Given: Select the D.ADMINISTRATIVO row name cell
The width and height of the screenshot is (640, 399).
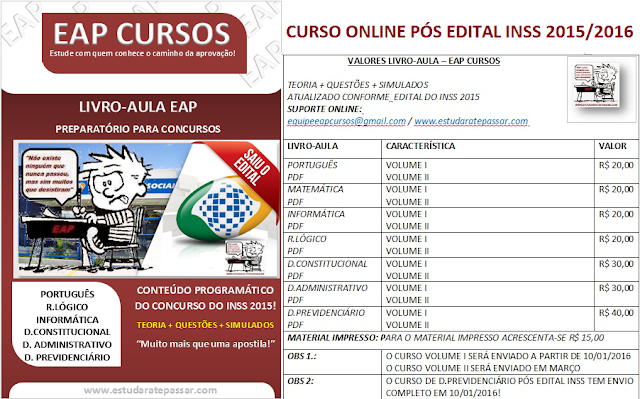Looking at the screenshot, I should pos(332,294).
